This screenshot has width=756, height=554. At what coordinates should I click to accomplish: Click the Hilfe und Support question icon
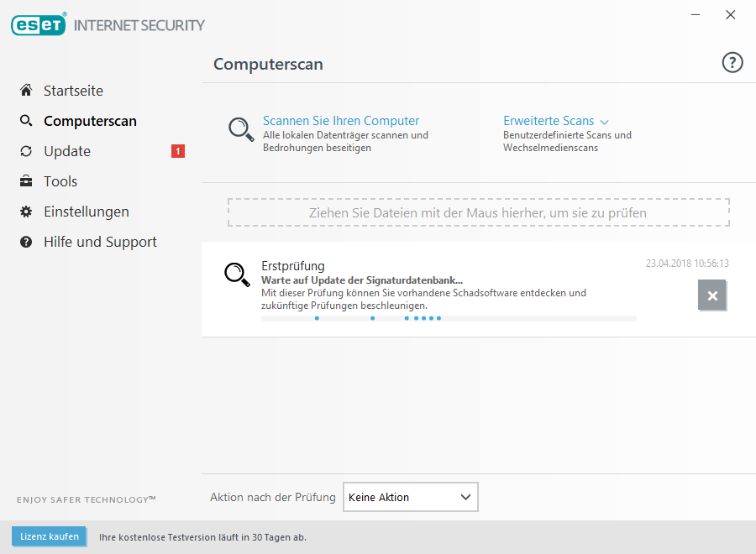click(x=26, y=242)
